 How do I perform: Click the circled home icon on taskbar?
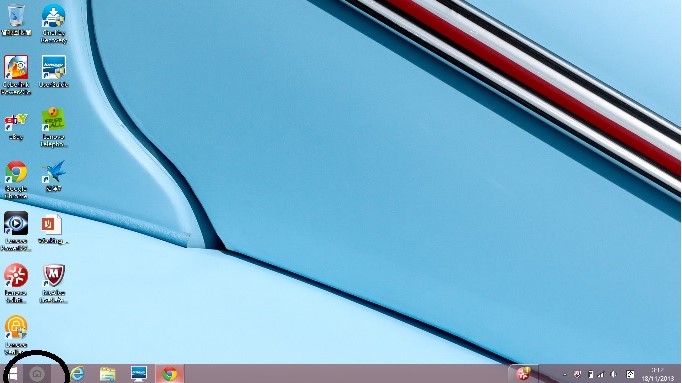(37, 374)
